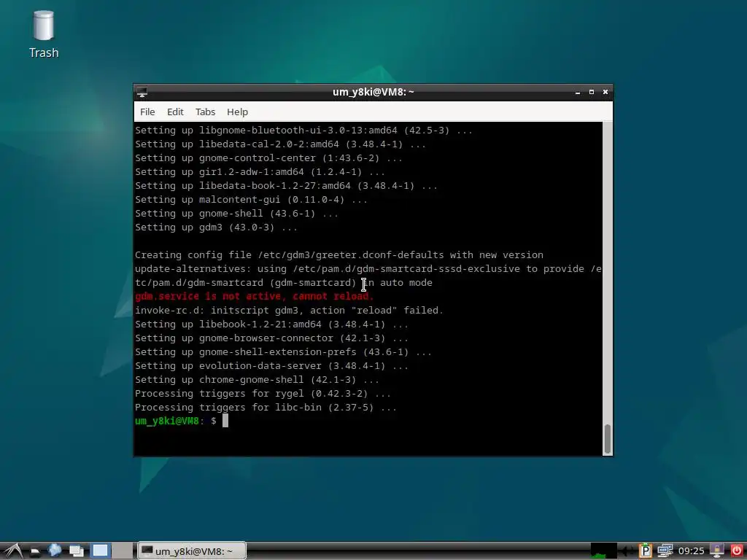The image size is (747, 560).
Task: Click the red 'gdm.service is not active' line
Action: pos(255,296)
